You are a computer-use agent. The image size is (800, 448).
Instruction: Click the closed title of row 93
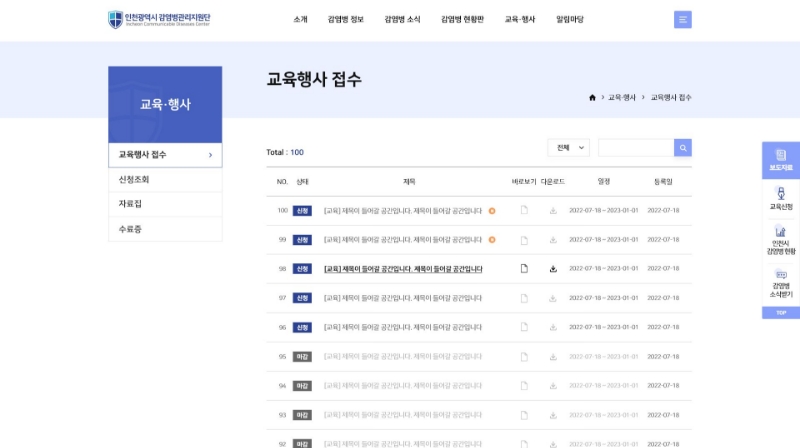coord(403,415)
